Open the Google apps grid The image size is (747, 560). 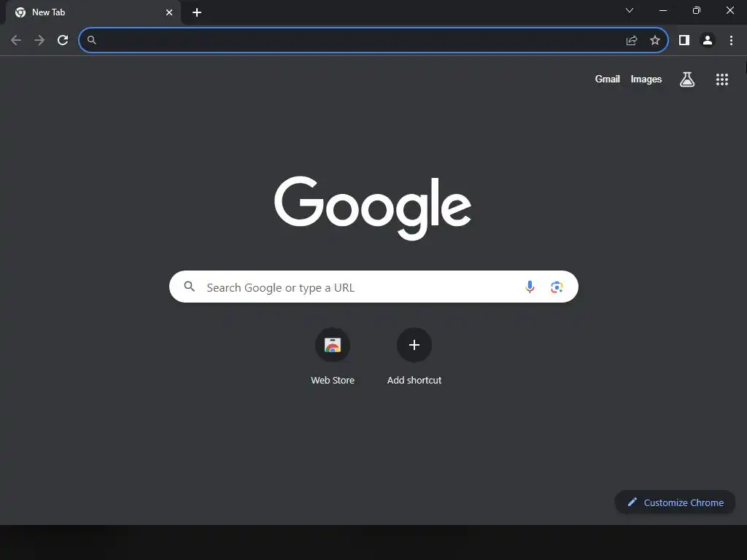tap(722, 79)
